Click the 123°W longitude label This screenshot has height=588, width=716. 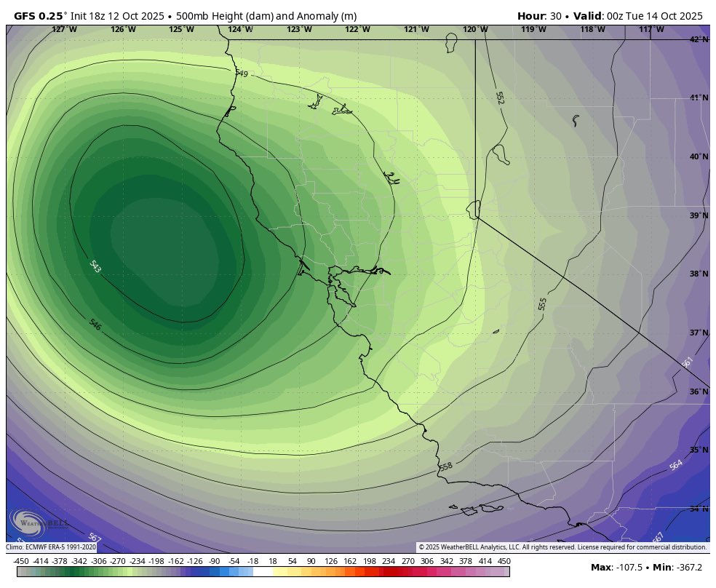pyautogui.click(x=300, y=29)
